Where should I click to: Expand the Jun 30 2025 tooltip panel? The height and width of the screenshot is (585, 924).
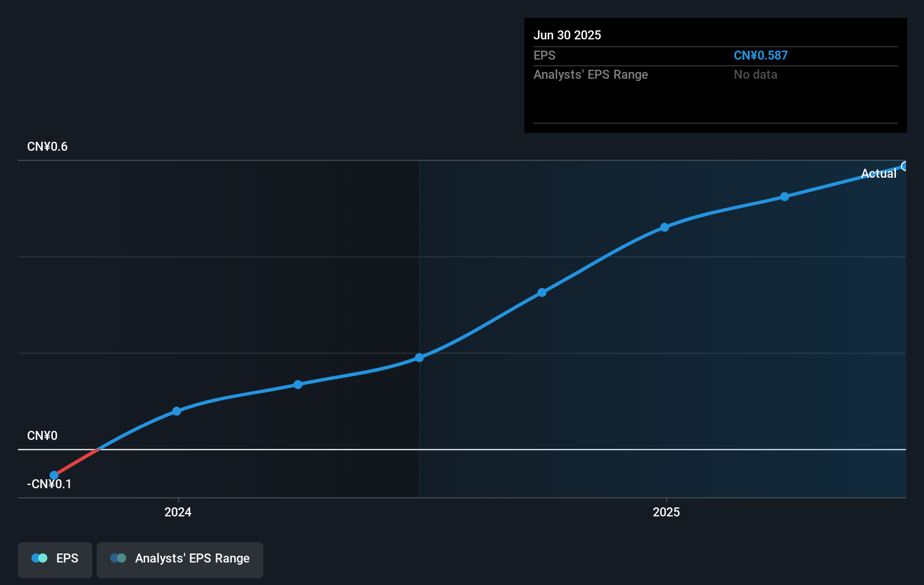pos(568,35)
